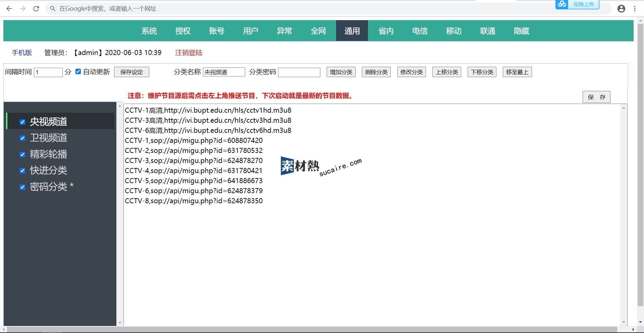Click the 修改分类 button
Screen dimensions: 644x333
(412, 72)
